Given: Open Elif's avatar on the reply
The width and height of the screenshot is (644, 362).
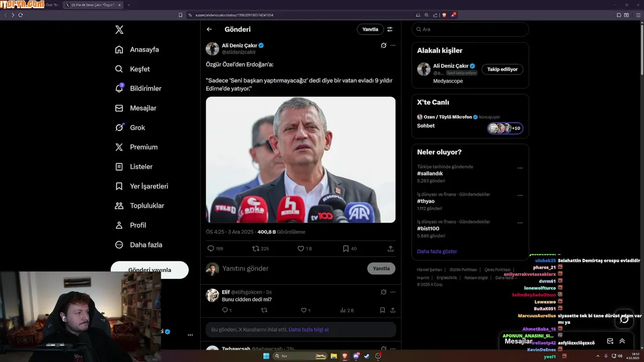Looking at the screenshot, I should coord(212,295).
